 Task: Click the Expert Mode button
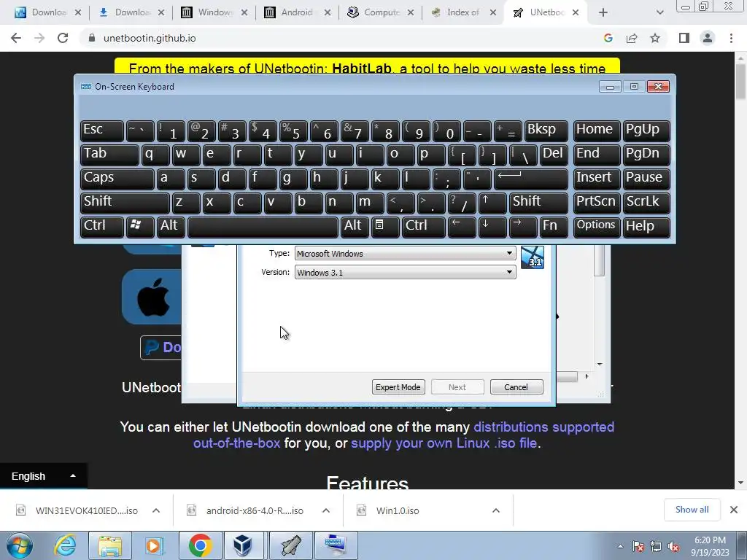[398, 387]
